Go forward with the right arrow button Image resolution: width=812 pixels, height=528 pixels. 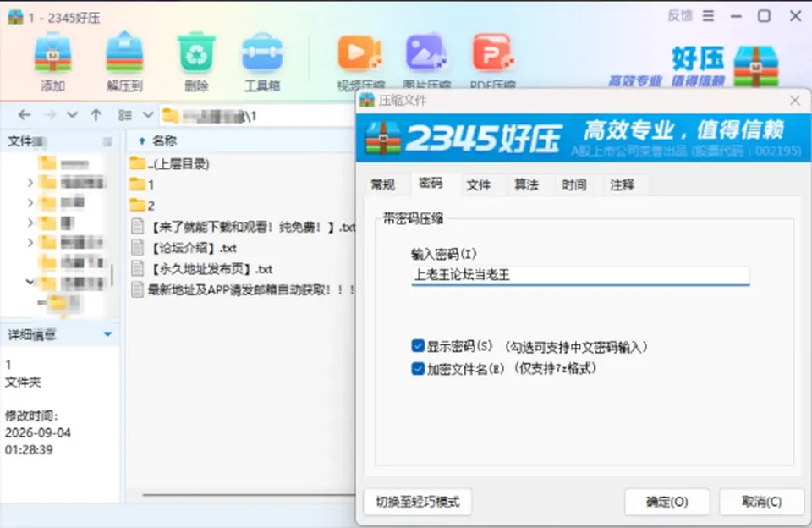click(50, 114)
